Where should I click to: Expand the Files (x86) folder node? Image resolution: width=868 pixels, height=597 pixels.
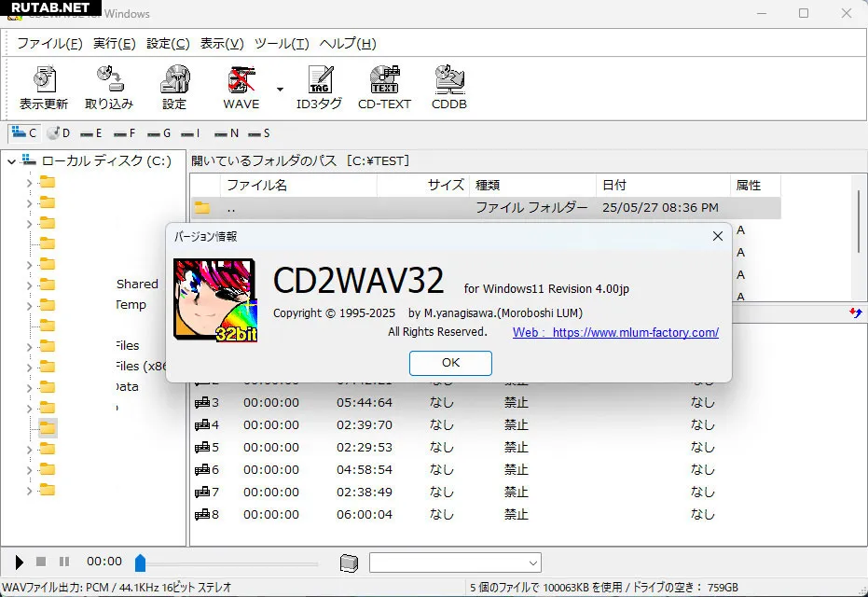29,368
